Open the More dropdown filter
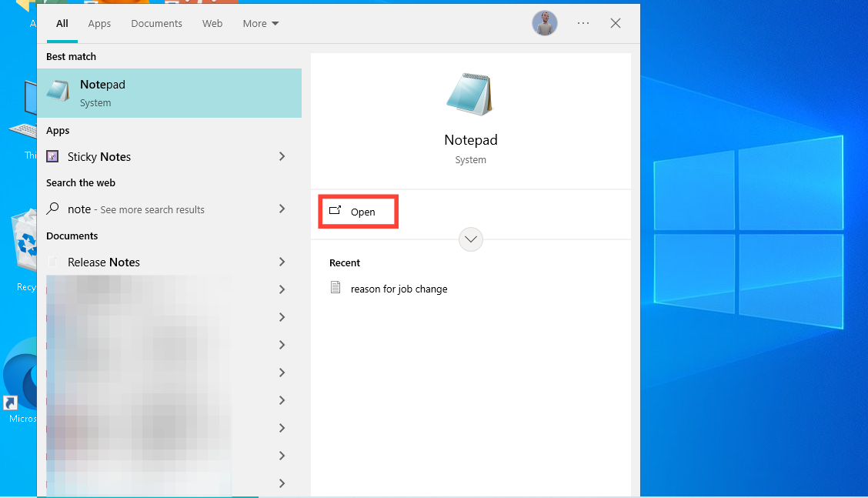The height and width of the screenshot is (498, 868). (261, 23)
